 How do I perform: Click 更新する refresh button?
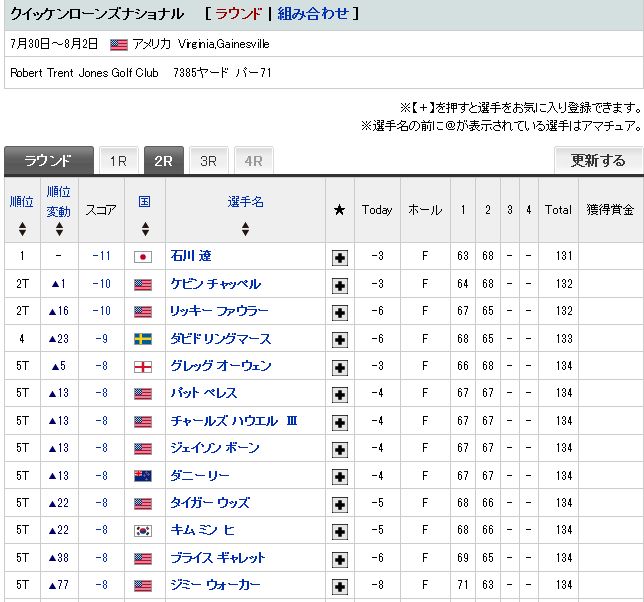click(598, 160)
